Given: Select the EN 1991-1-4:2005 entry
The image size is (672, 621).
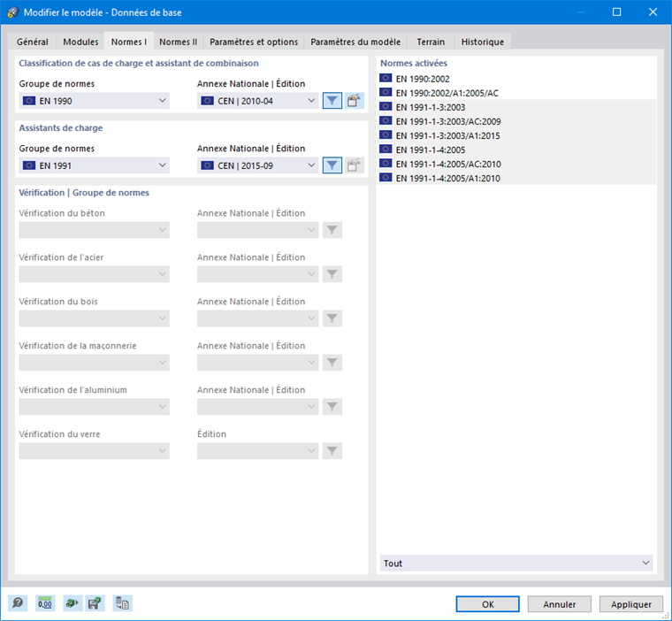Looking at the screenshot, I should pyautogui.click(x=516, y=149).
